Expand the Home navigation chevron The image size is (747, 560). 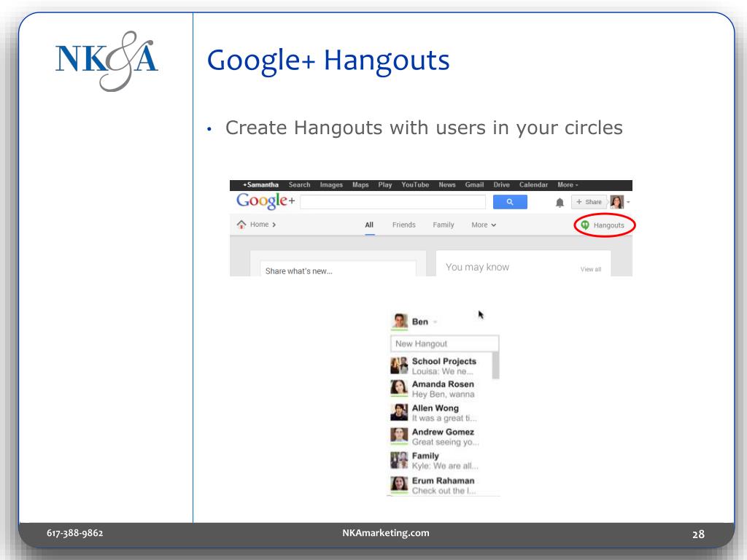click(274, 225)
